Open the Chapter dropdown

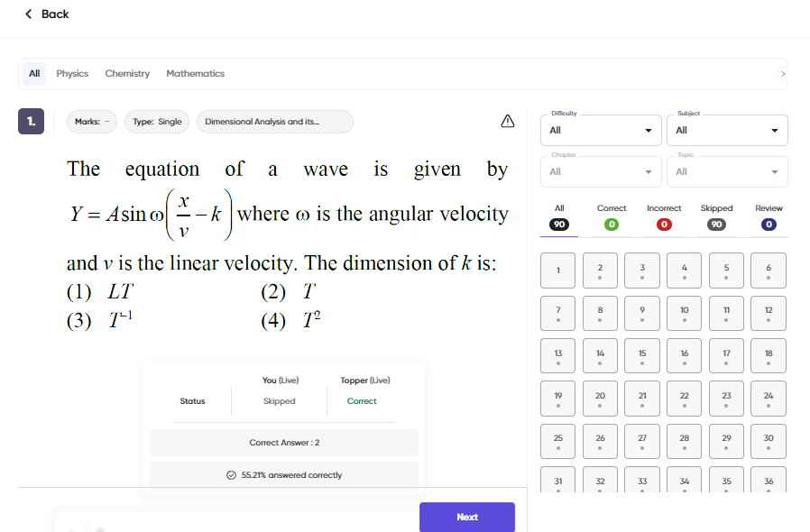click(601, 171)
